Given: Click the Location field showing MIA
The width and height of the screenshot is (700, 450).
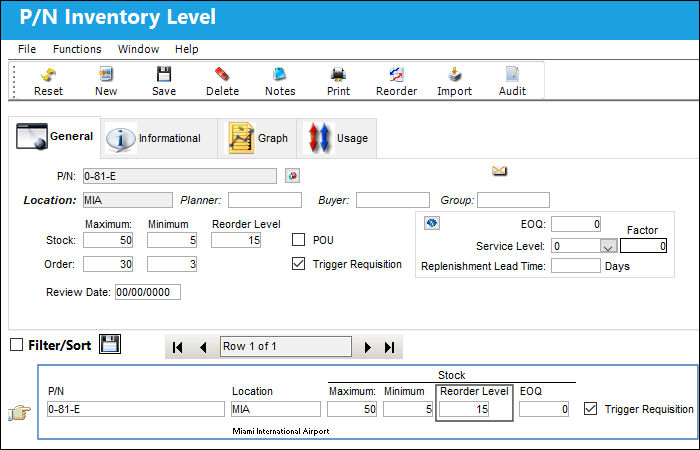Looking at the screenshot, I should click(128, 200).
